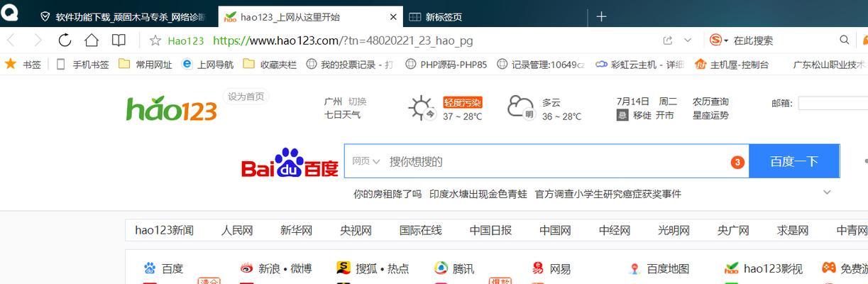Open the 网页 search type dropdown
This screenshot has width=868, height=284.
[x=366, y=161]
